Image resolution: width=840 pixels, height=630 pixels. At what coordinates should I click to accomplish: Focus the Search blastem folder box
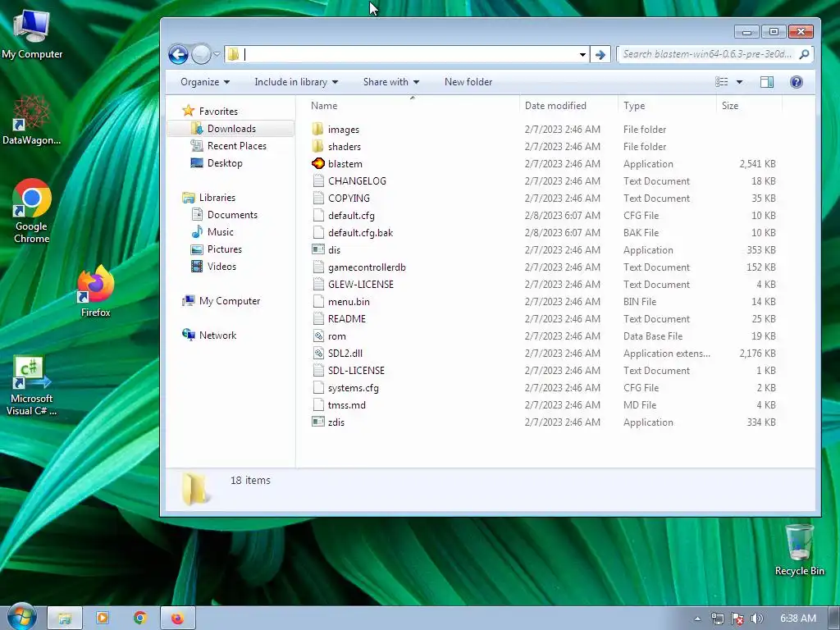[707, 54]
